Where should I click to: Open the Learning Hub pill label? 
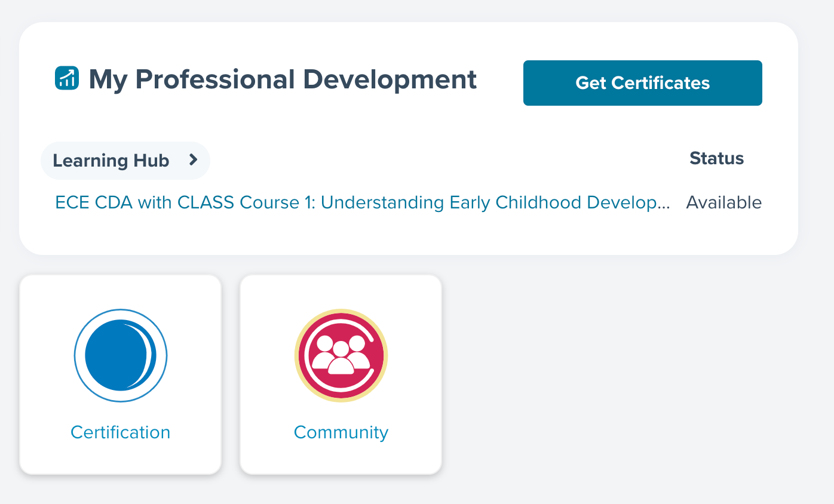[x=111, y=161]
